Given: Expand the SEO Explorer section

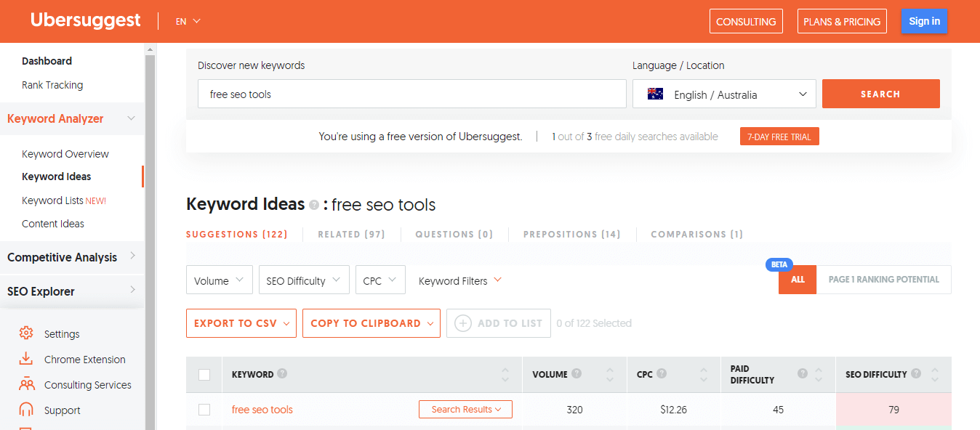Looking at the screenshot, I should pos(132,290).
